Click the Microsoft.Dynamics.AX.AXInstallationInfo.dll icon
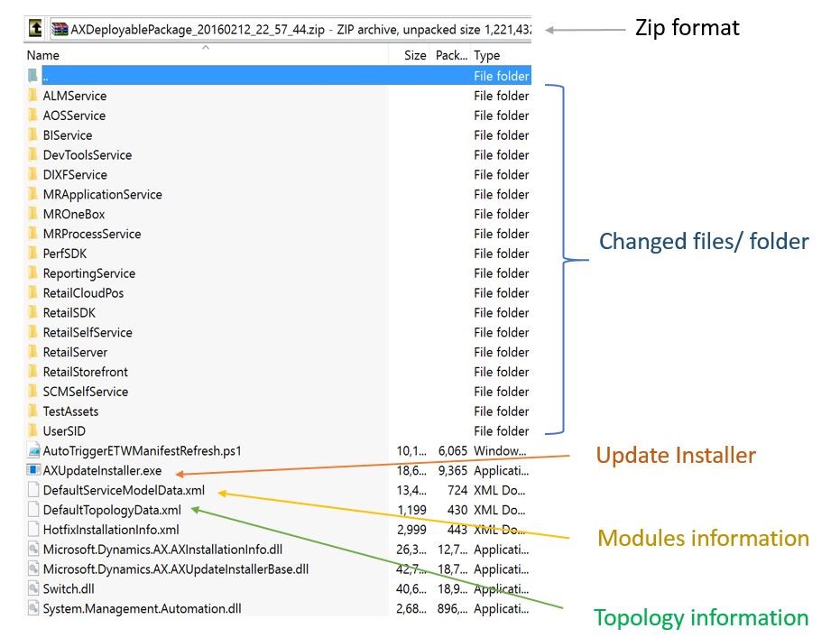The width and height of the screenshot is (840, 638). coord(32,550)
